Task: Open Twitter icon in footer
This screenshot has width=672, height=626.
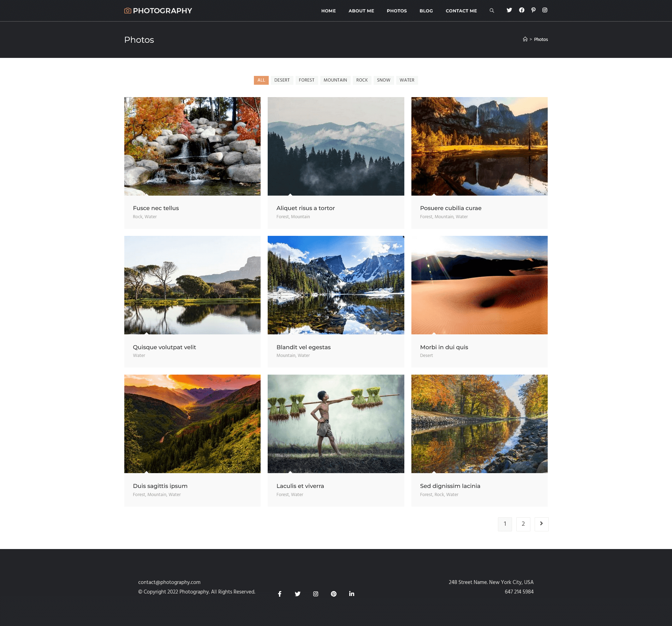Action: (298, 594)
